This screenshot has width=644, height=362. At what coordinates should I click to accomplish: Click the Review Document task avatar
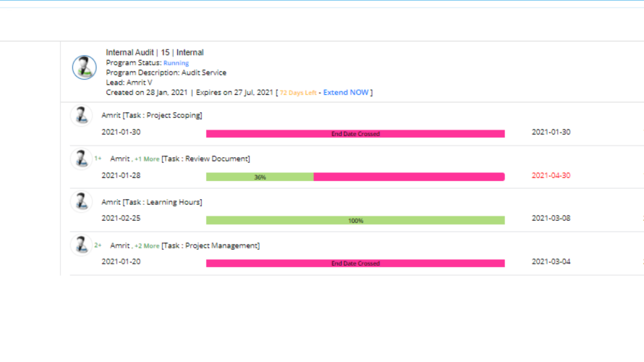click(81, 159)
